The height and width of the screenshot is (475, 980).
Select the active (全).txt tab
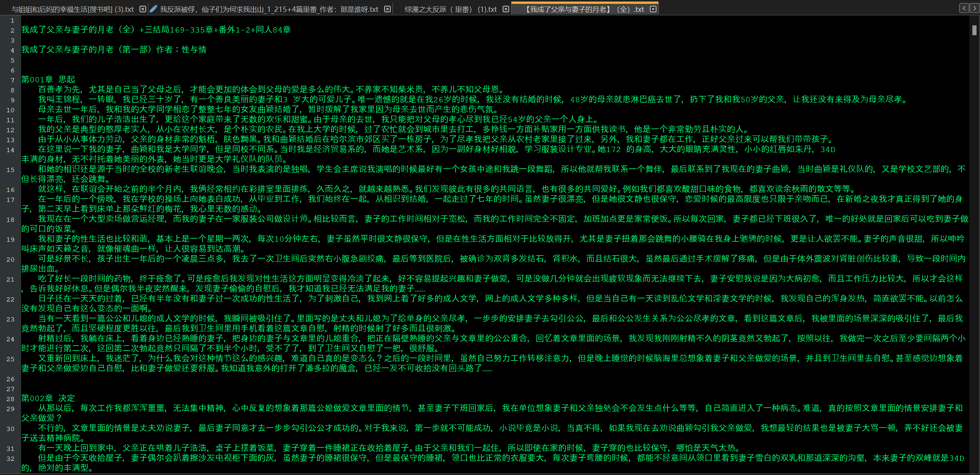click(585, 9)
